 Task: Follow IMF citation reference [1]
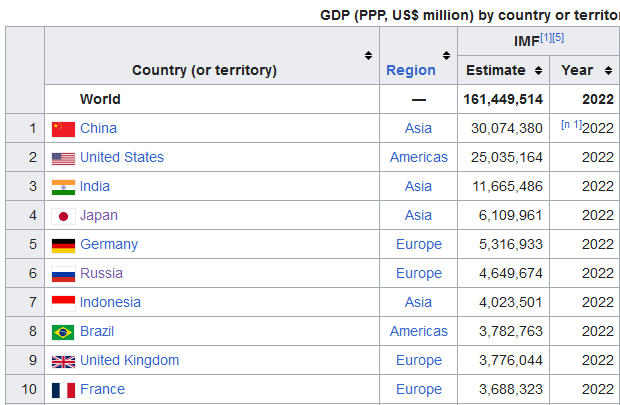pos(546,38)
